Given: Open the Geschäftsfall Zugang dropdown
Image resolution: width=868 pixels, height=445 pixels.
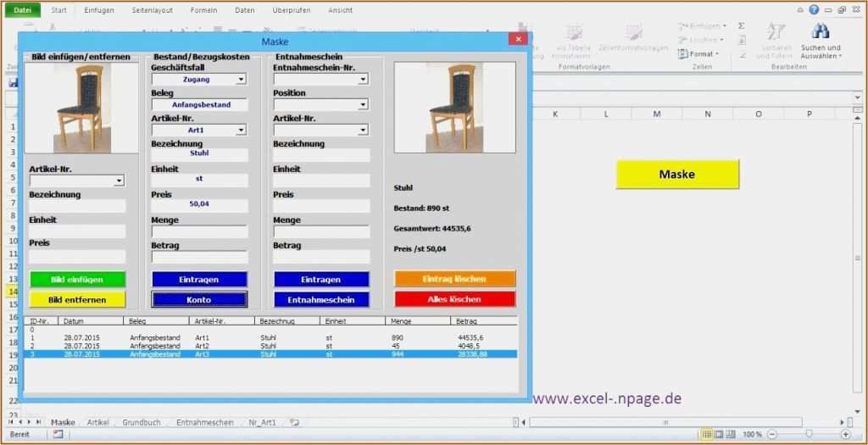Looking at the screenshot, I should pos(241,80).
